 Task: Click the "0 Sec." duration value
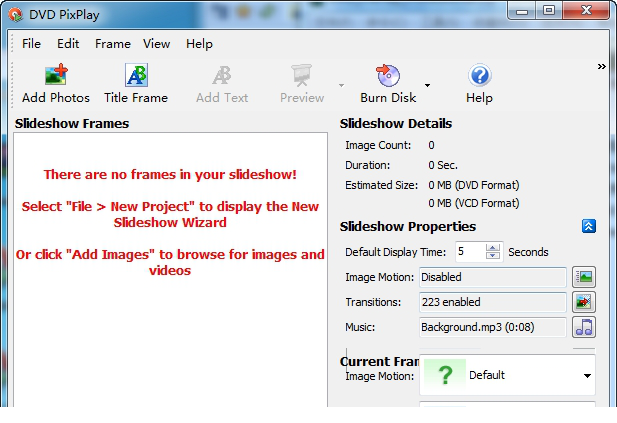tap(443, 165)
